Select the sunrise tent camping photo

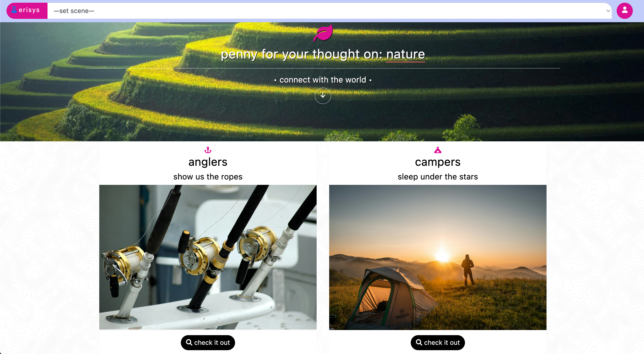438,257
